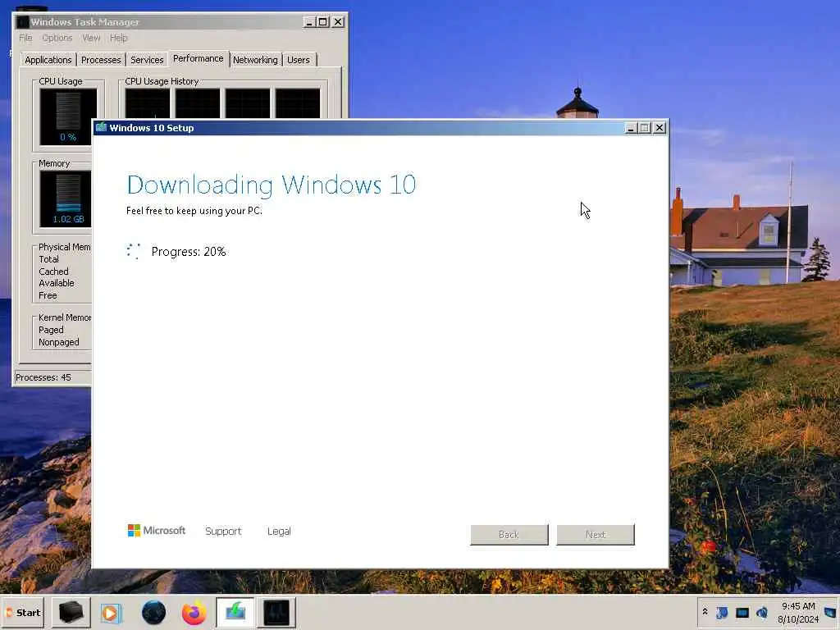Image resolution: width=840 pixels, height=630 pixels.
Task: Click the Downloading Windows 10 heading
Action: [271, 185]
